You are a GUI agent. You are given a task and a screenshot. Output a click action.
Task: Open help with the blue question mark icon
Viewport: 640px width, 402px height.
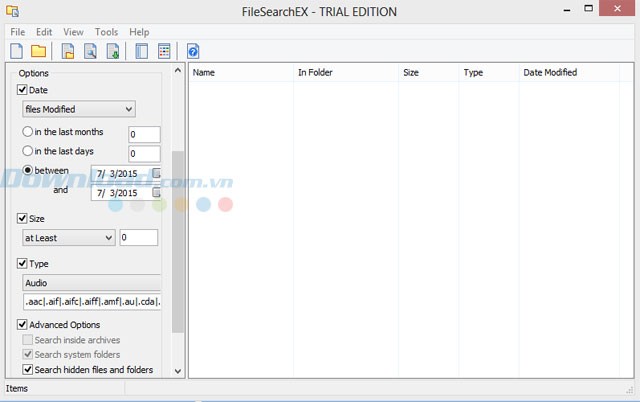[x=193, y=51]
